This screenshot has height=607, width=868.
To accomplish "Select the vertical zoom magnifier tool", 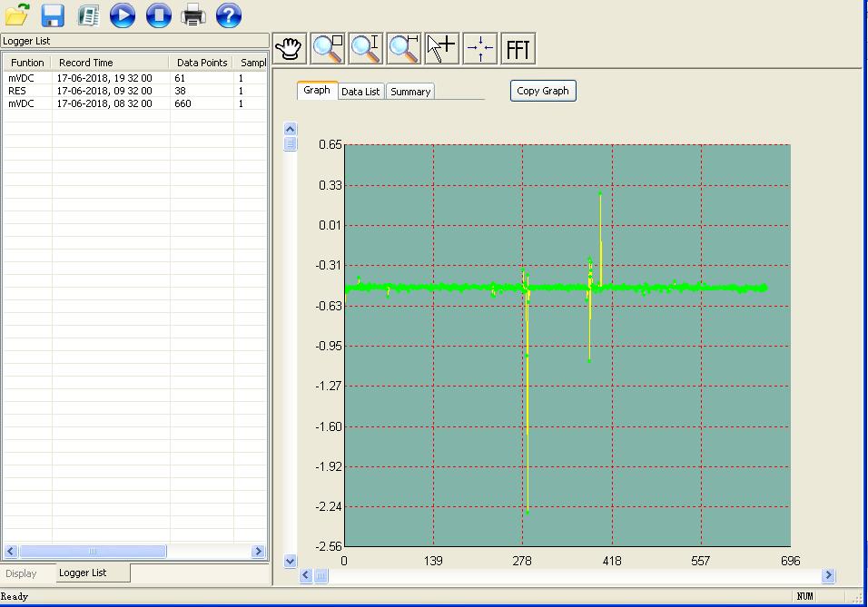I will 366,49.
